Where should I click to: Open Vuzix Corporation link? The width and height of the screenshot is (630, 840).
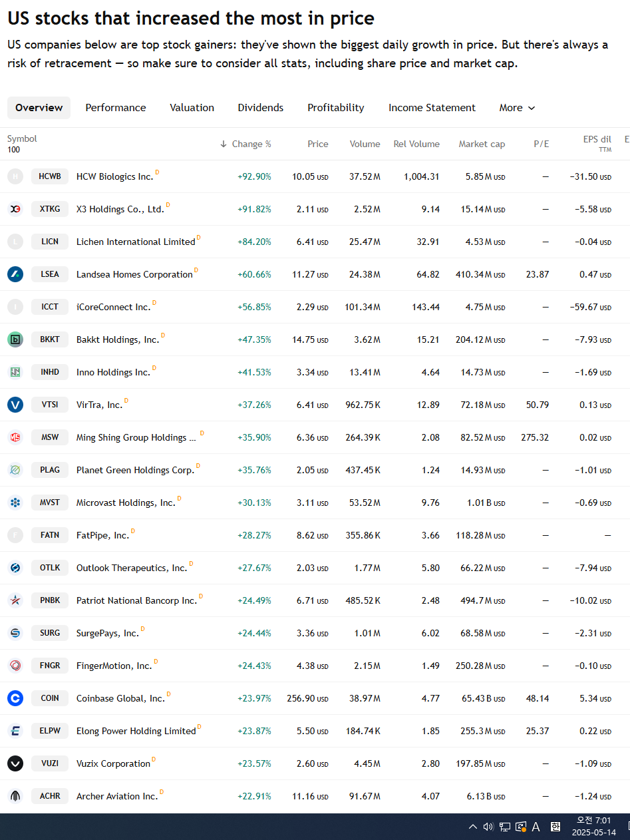click(x=113, y=763)
